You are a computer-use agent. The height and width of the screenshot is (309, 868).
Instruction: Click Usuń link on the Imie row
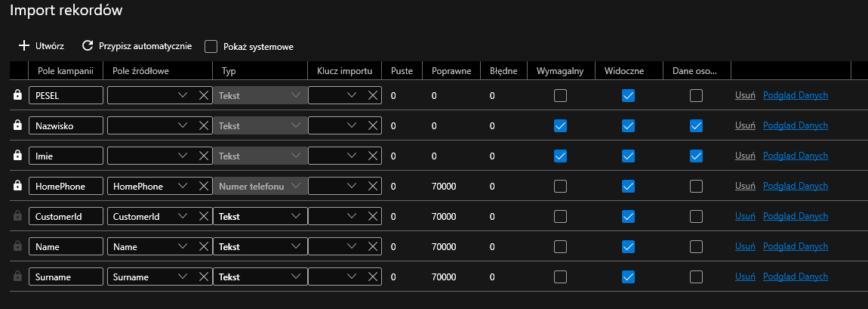point(745,156)
